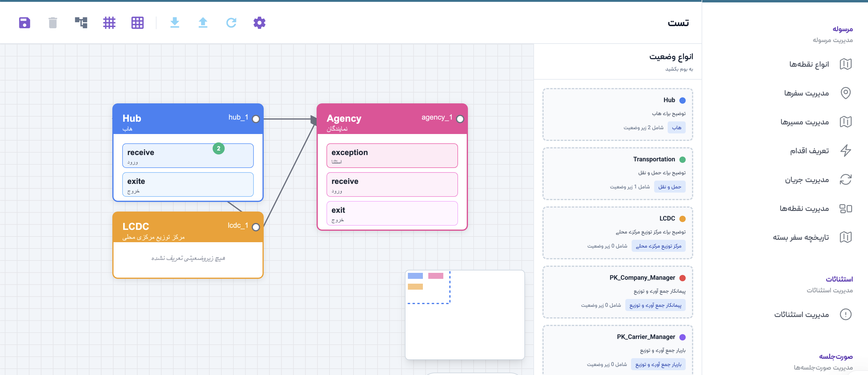Toggle the hash grid icon
868x375 pixels.
109,23
